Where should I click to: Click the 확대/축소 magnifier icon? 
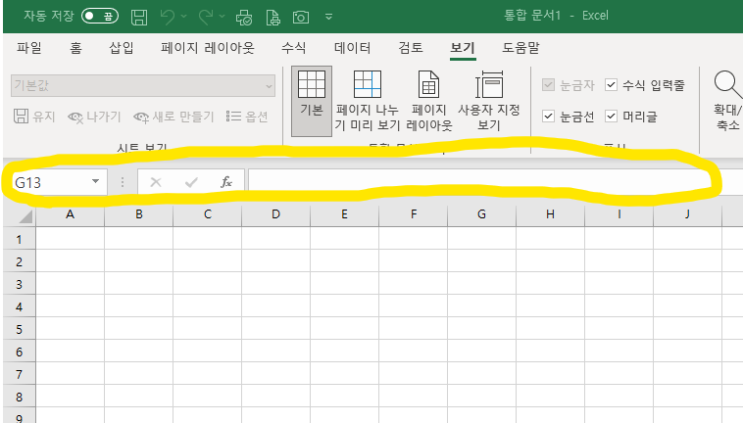[727, 85]
